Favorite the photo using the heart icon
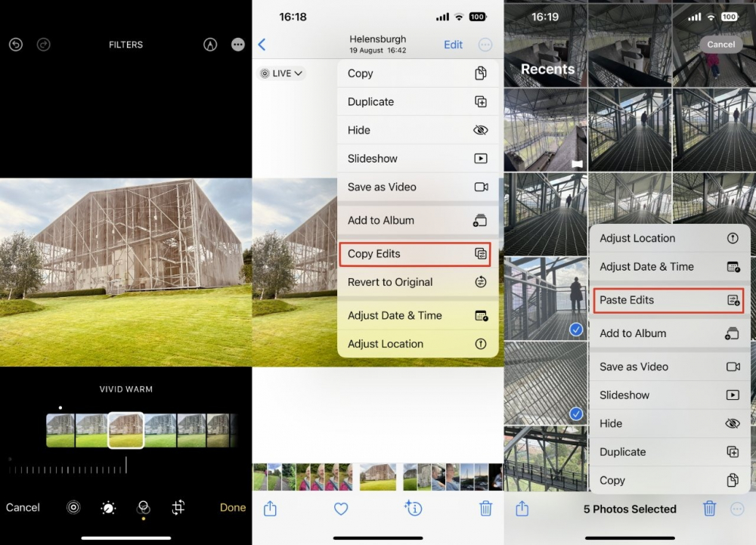Viewport: 756px width, 545px height. click(x=341, y=509)
